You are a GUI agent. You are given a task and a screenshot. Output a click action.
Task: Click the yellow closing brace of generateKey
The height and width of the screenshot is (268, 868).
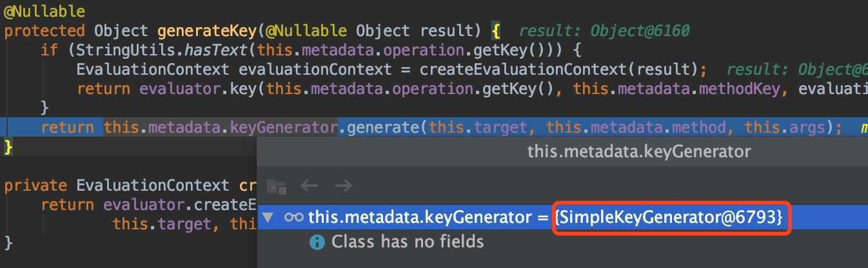click(8, 147)
